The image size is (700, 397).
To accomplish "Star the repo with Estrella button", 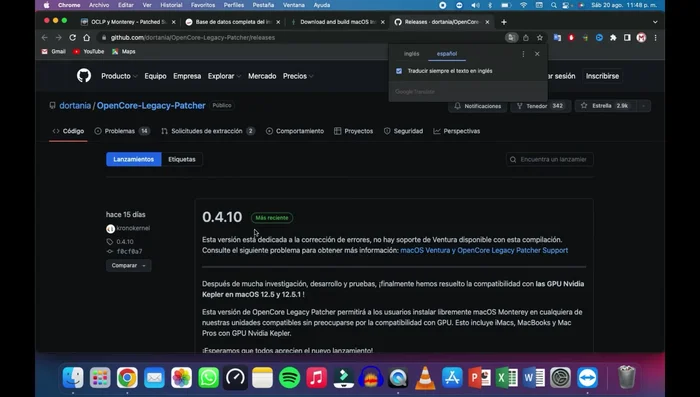I will coord(606,106).
